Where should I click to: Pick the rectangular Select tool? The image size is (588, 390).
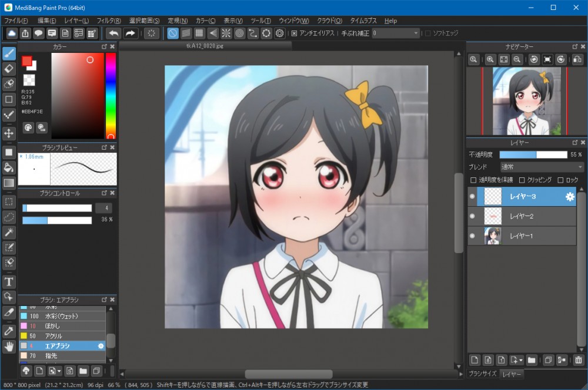point(9,202)
